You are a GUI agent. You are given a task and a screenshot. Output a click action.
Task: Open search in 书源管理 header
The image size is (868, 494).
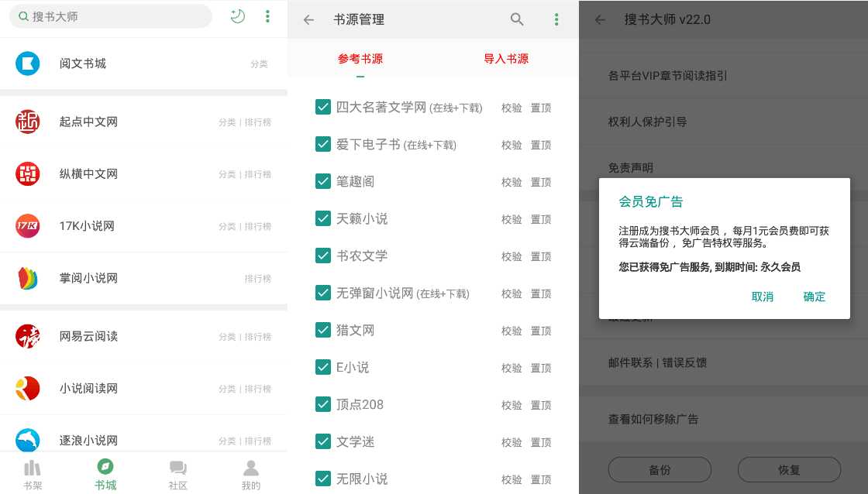pyautogui.click(x=516, y=19)
